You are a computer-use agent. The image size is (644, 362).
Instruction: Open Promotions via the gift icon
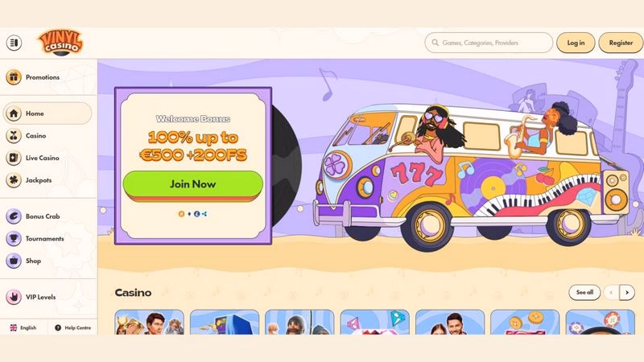pyautogui.click(x=14, y=77)
